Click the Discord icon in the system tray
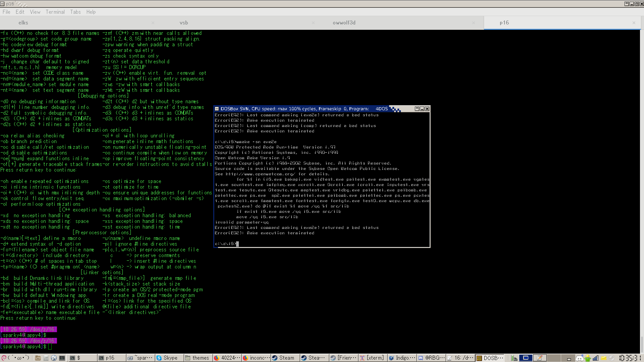This screenshot has width=644, height=362. (x=579, y=358)
